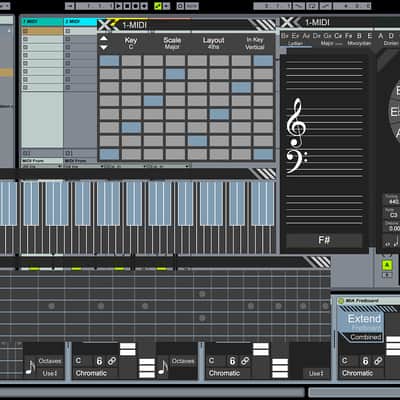Select the 1 MIDI track header
The height and width of the screenshot is (400, 400).
click(x=42, y=22)
